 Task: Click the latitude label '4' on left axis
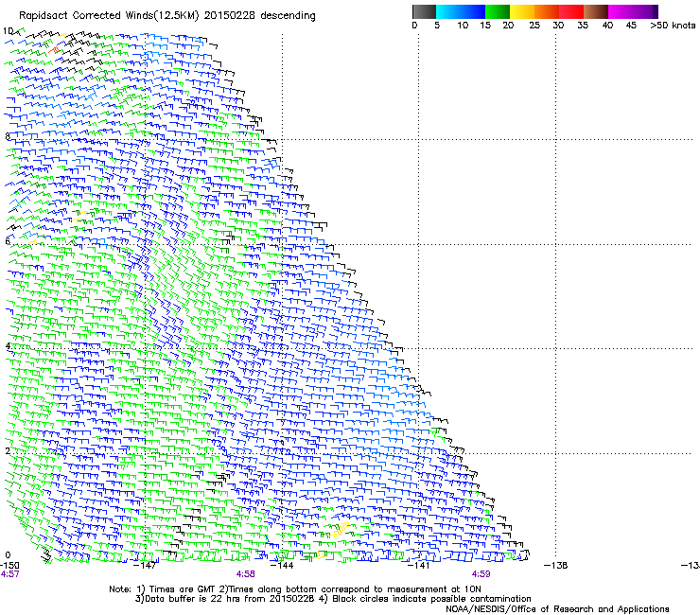point(8,346)
